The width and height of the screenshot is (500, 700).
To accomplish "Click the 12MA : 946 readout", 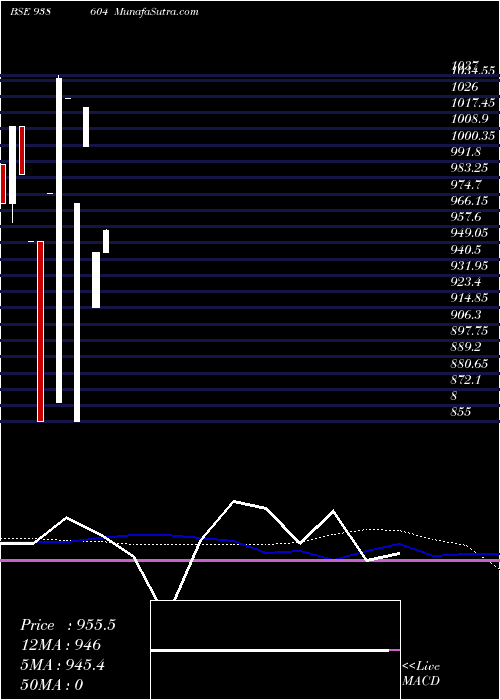I will point(61,645).
